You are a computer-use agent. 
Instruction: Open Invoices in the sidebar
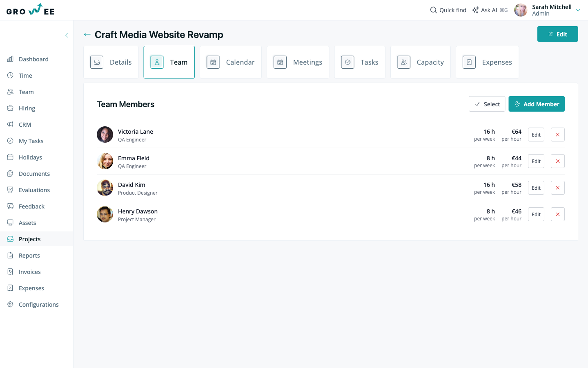pyautogui.click(x=30, y=272)
